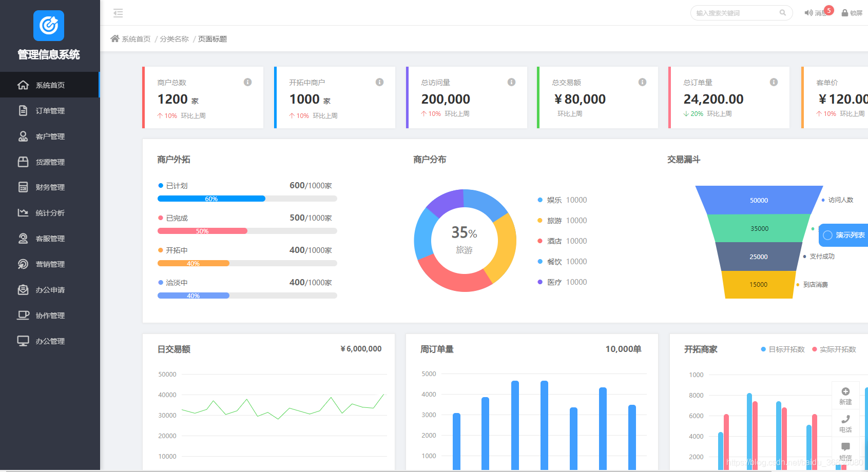Click the 分类名称 breadcrumb link
868x472 pixels.
pos(174,39)
